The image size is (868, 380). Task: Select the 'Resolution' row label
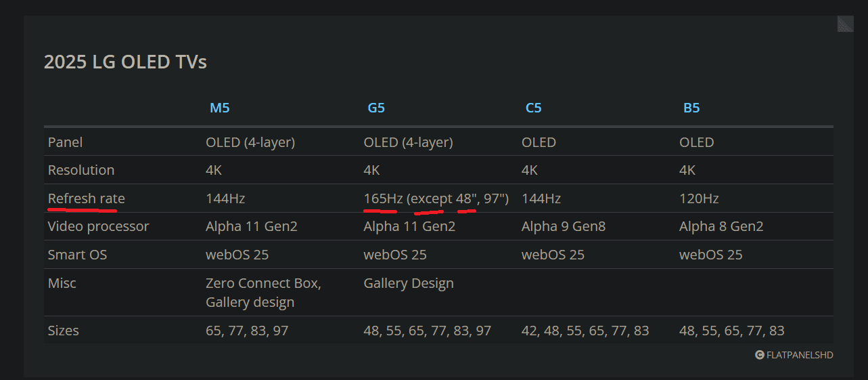(81, 170)
